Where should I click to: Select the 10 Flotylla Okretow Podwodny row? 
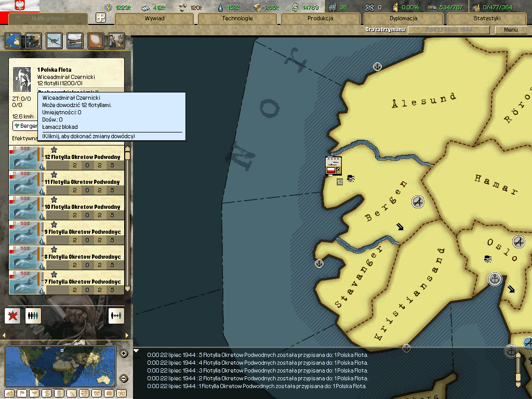(x=66, y=208)
